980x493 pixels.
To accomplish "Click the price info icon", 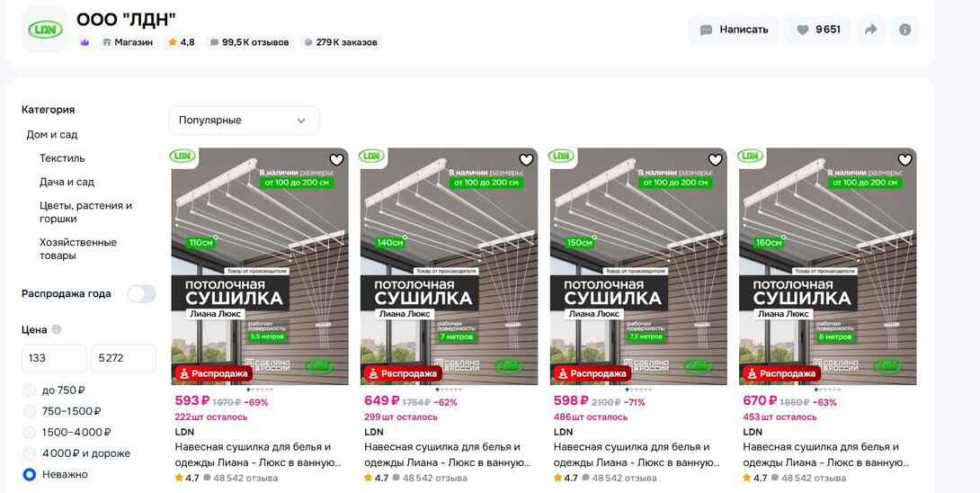I will pyautogui.click(x=57, y=329).
